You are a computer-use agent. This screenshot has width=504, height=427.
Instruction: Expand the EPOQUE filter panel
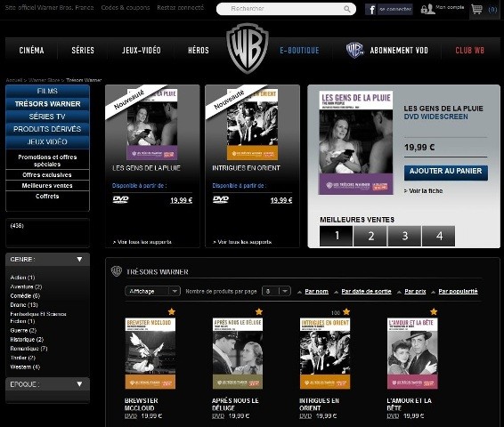tap(79, 384)
